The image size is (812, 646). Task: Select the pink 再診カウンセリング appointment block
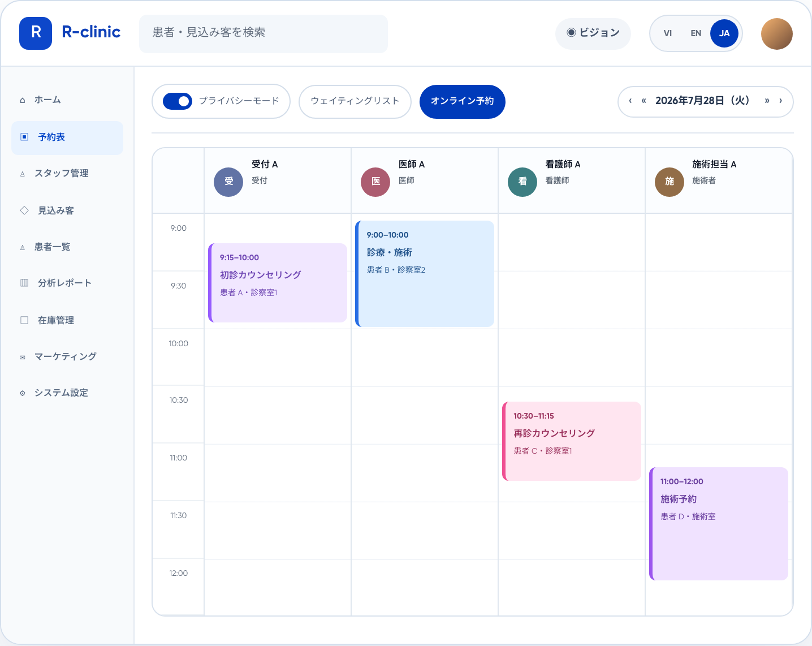572,441
